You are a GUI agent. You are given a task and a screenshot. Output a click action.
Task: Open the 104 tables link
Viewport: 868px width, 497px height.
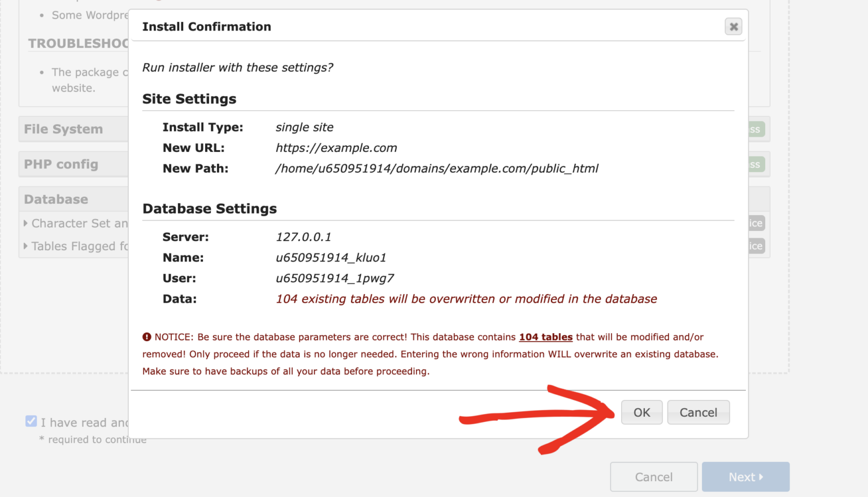pyautogui.click(x=545, y=337)
